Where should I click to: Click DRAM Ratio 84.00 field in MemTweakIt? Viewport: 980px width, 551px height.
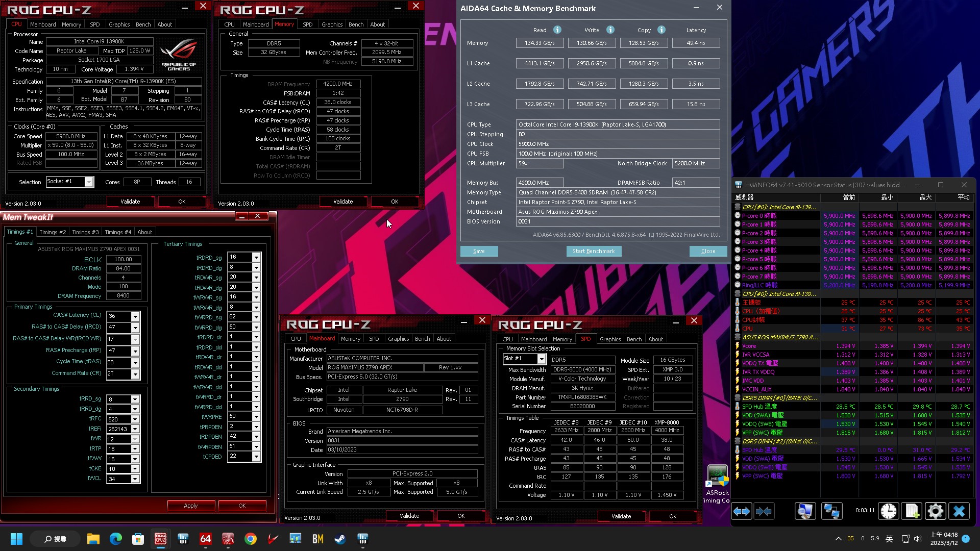(123, 268)
